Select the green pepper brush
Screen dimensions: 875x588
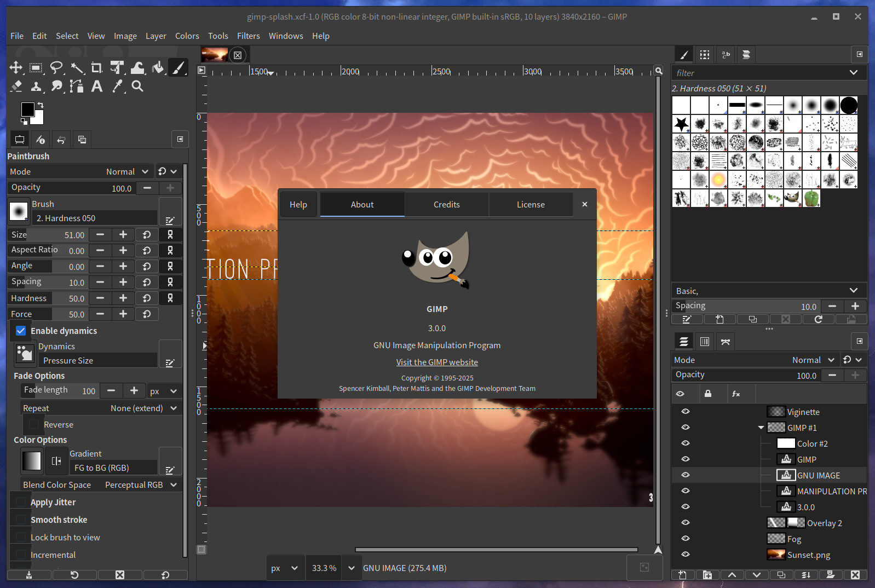811,198
